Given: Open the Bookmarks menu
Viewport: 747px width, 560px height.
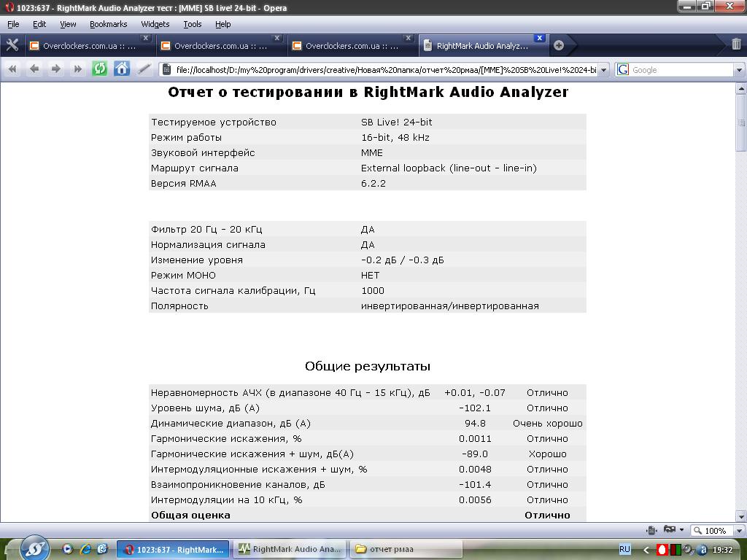Looking at the screenshot, I should pyautogui.click(x=108, y=24).
